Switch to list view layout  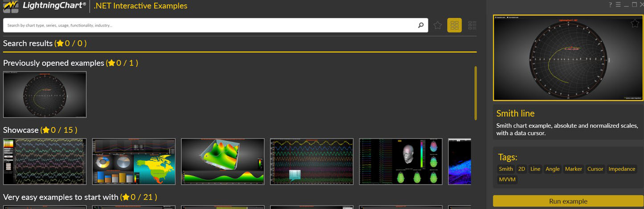[x=472, y=25]
